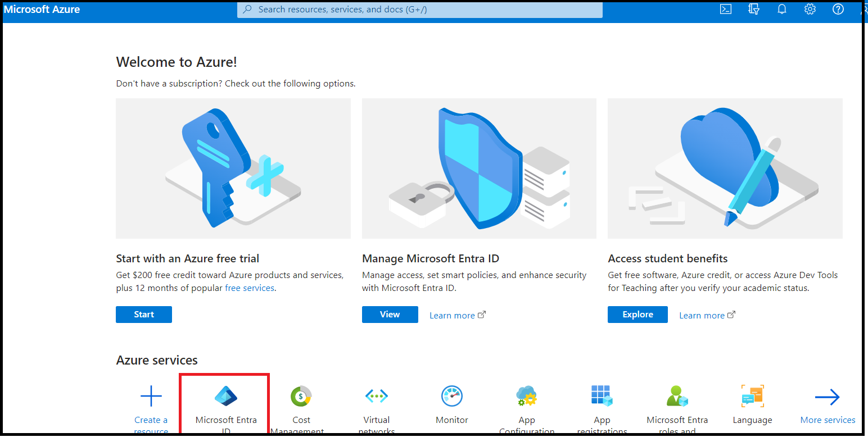This screenshot has width=868, height=437.
Task: Open Virtual networks service icon
Action: [x=377, y=397]
